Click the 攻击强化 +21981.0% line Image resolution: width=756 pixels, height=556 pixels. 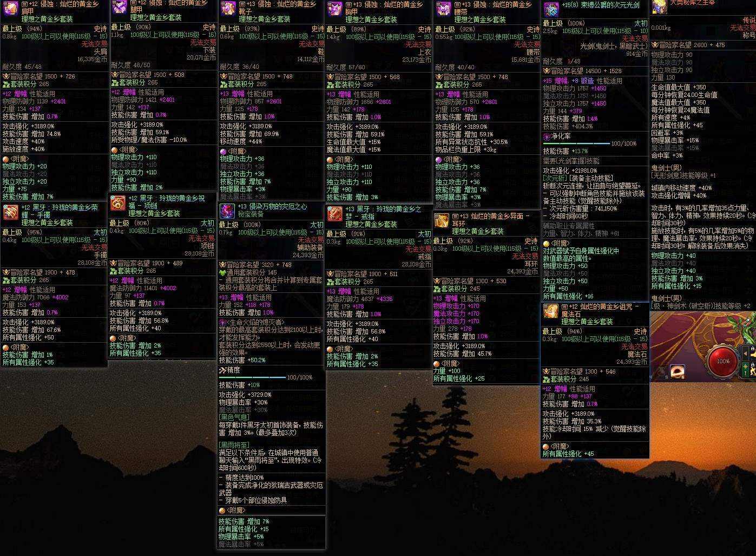click(x=570, y=171)
